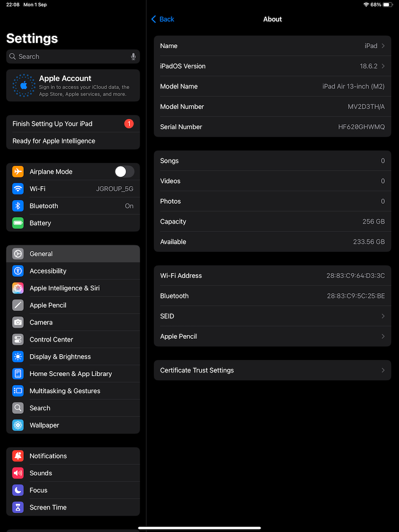Tap JGROUP_5G Wi-Fi network name
Image resolution: width=399 pixels, height=532 pixels.
pyautogui.click(x=115, y=189)
